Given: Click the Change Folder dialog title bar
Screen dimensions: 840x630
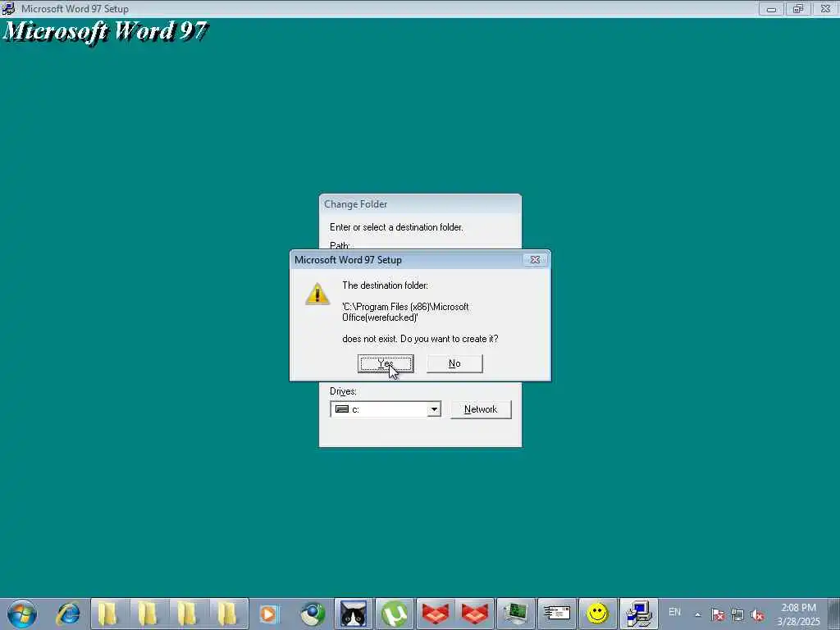Looking at the screenshot, I should [420, 204].
